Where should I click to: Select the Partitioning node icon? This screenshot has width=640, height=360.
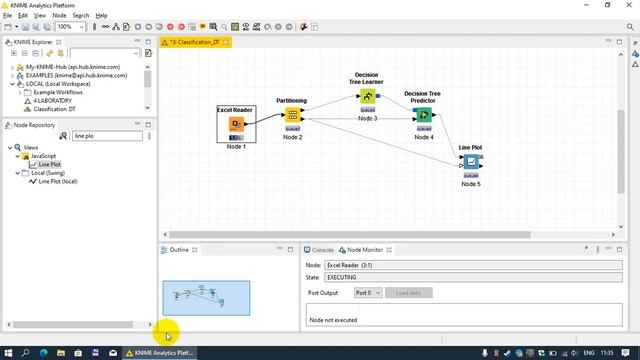click(x=293, y=115)
